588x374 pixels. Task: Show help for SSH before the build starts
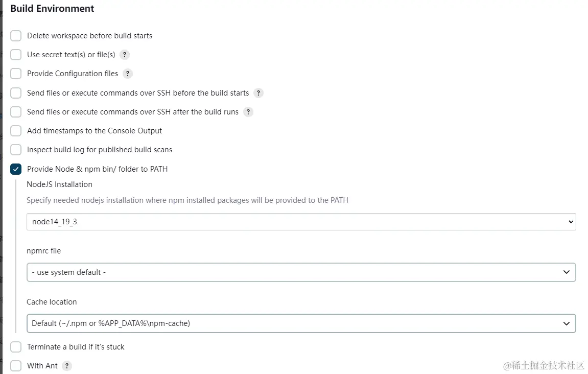(258, 93)
